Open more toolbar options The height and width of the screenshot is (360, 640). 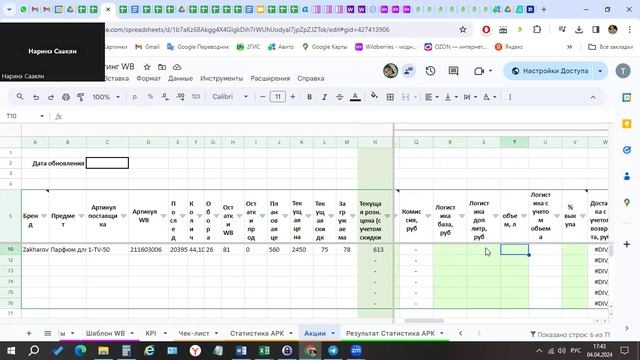click(510, 97)
